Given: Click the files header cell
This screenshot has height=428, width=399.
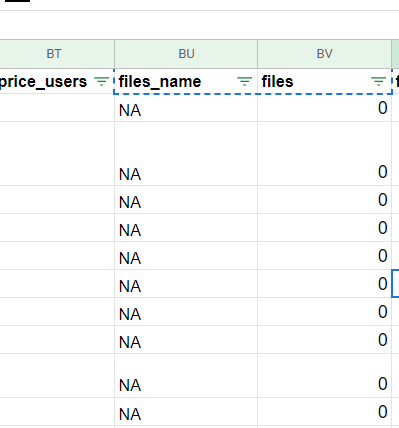Looking at the screenshot, I should (324, 81).
